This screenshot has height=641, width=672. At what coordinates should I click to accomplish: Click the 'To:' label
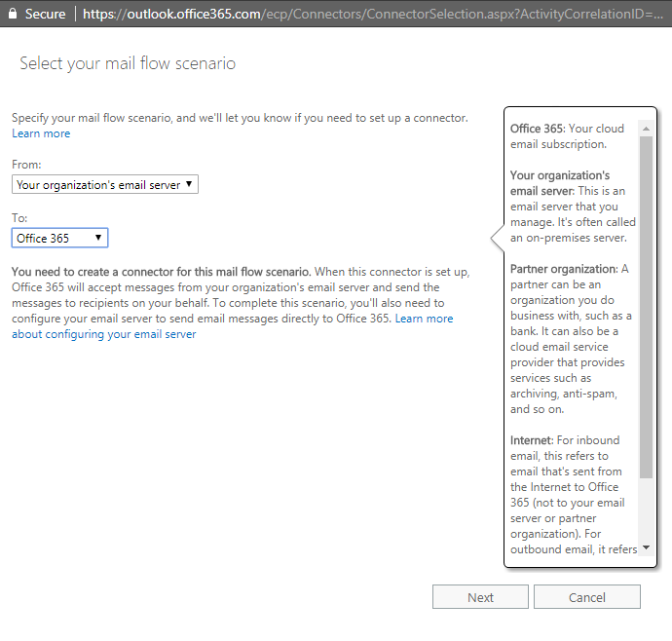click(x=19, y=218)
